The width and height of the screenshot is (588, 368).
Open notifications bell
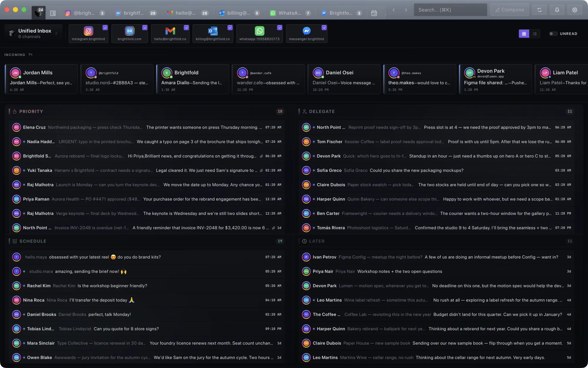pos(557,10)
